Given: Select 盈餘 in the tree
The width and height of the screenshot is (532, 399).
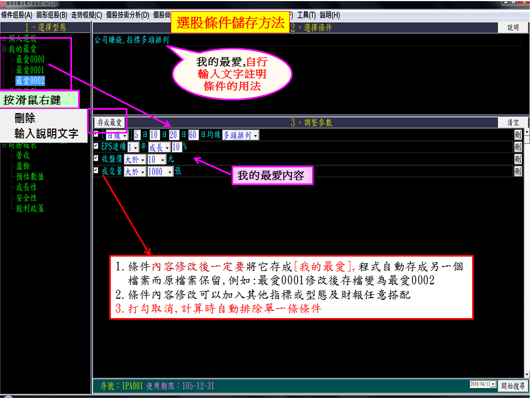Looking at the screenshot, I should [x=23, y=166].
